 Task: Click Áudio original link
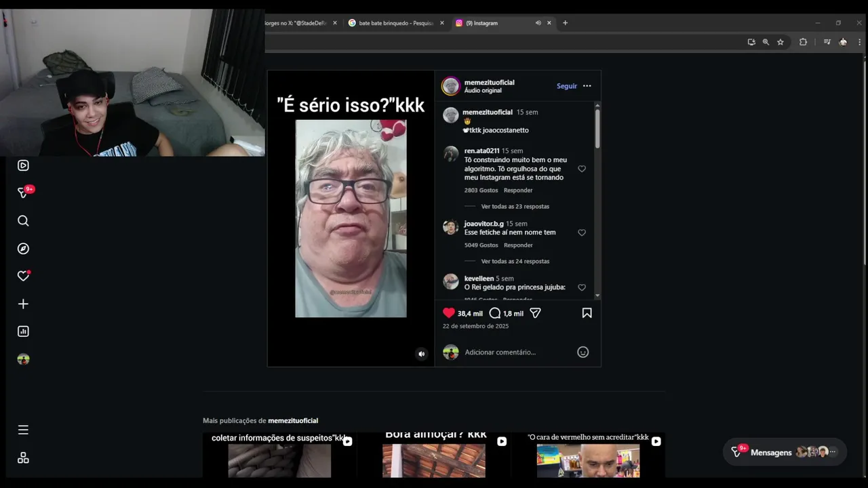(x=483, y=90)
